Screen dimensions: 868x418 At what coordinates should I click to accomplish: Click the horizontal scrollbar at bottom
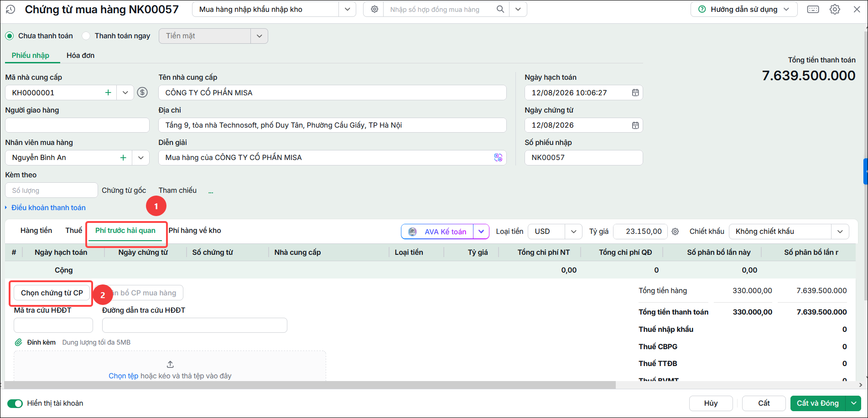pos(310,385)
